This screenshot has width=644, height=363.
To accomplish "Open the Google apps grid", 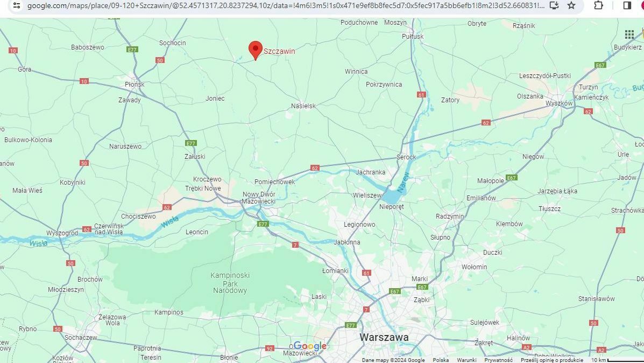I will point(629,34).
